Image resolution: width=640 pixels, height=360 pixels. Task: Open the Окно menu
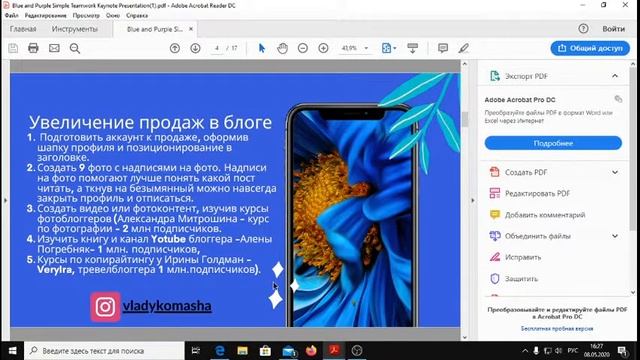click(x=113, y=16)
